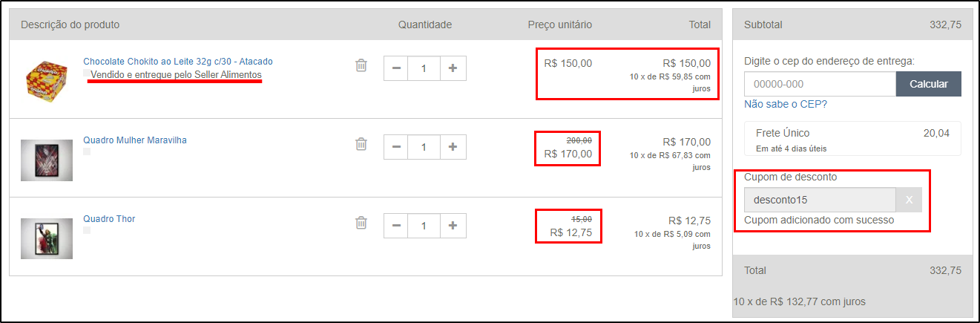Open Chocolate Chokito ao Leite product link

(178, 62)
